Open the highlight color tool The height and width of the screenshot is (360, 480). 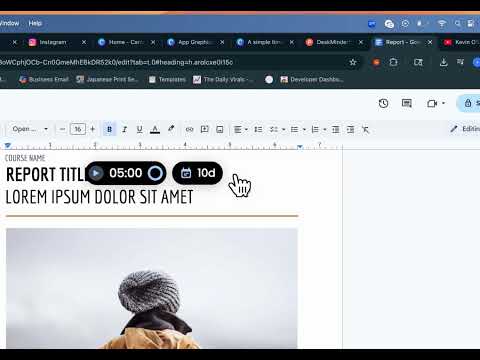(x=171, y=129)
